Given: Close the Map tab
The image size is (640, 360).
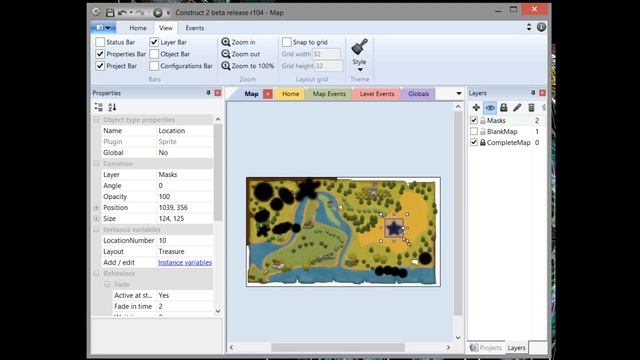Looking at the screenshot, I should click(x=268, y=94).
